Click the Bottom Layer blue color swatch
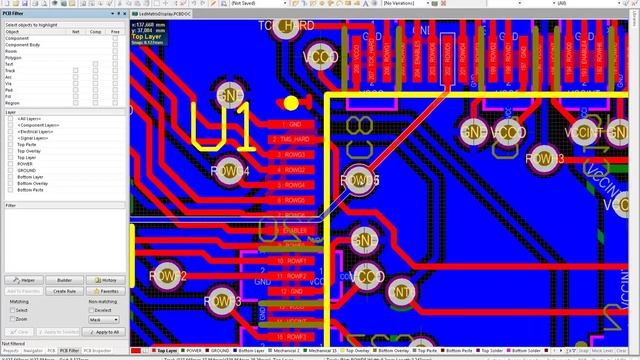This screenshot has width=640, height=360. click(235, 351)
